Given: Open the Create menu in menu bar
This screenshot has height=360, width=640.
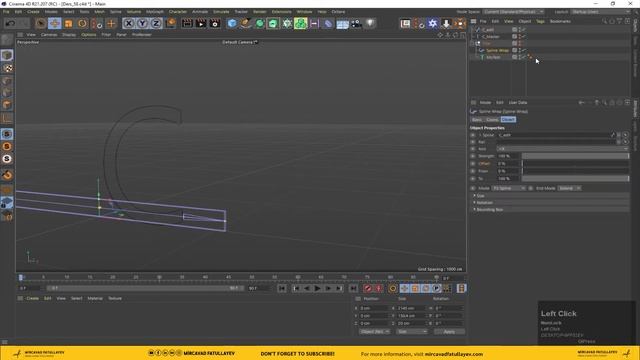Looking at the screenshot, I should [33, 12].
